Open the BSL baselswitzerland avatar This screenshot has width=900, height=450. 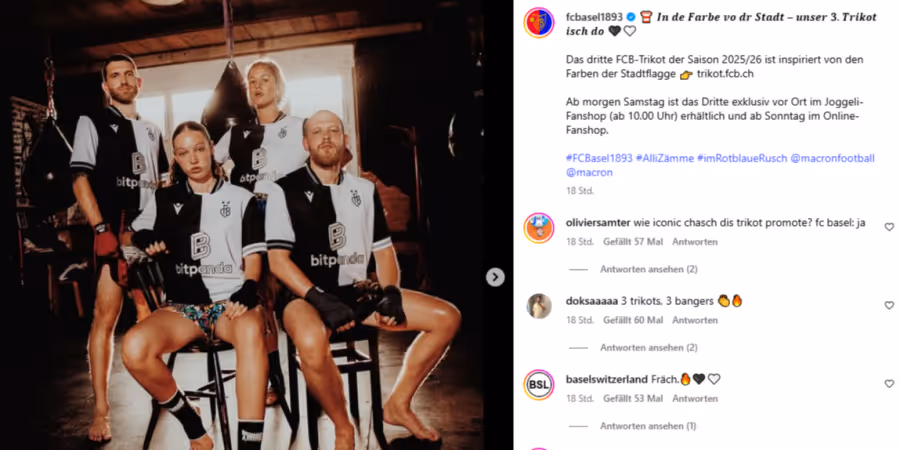pyautogui.click(x=539, y=385)
